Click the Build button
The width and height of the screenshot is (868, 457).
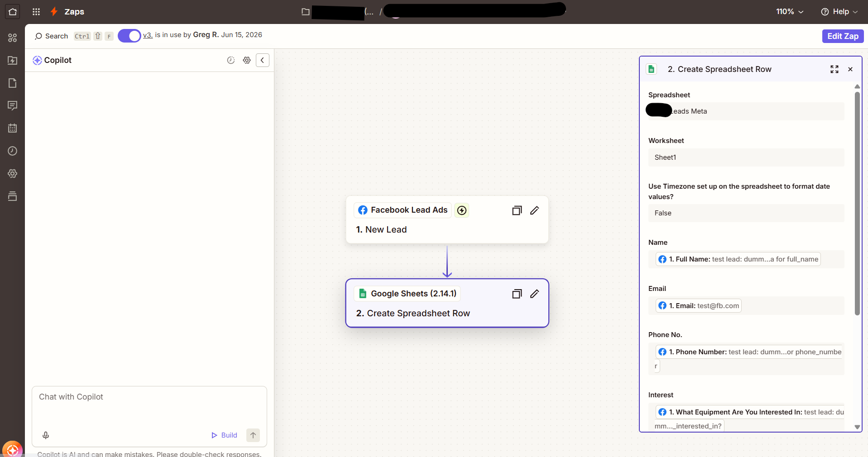(x=225, y=435)
